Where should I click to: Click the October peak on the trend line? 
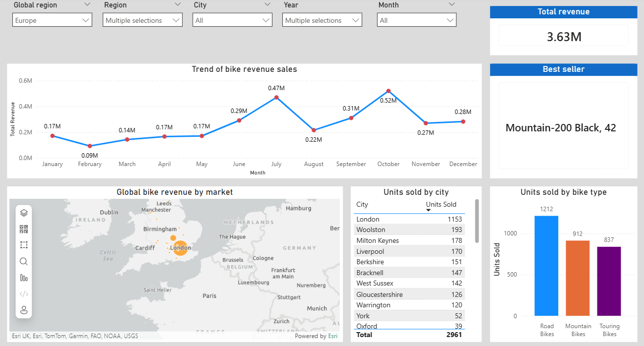(388, 91)
